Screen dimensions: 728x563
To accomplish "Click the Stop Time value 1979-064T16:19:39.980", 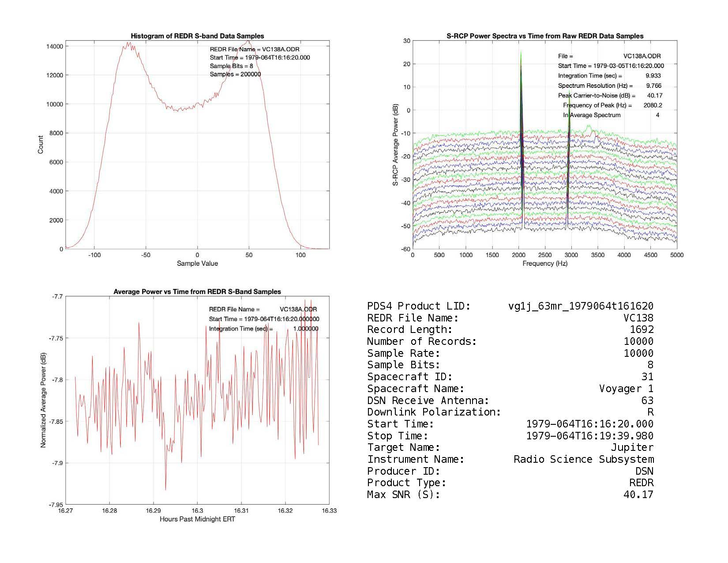I will 589,436.
